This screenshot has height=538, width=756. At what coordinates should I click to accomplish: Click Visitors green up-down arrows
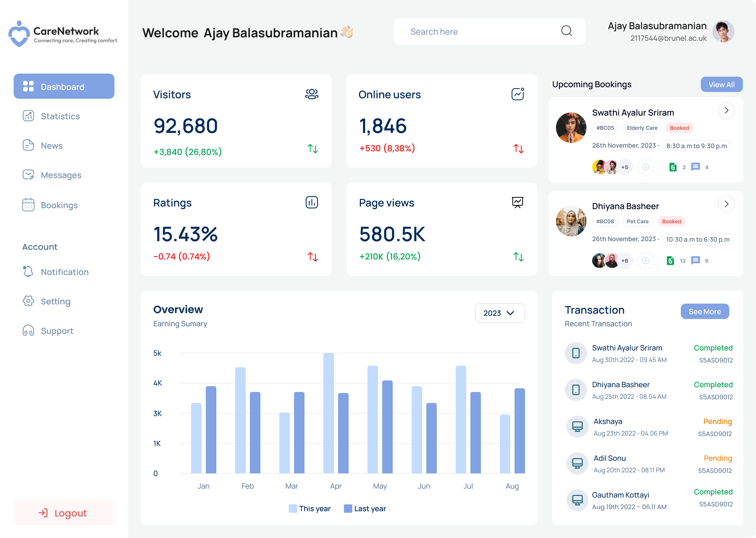pos(312,148)
